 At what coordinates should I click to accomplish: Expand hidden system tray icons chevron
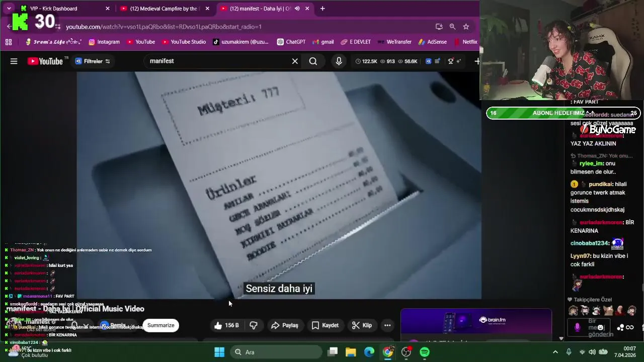[x=555, y=352]
